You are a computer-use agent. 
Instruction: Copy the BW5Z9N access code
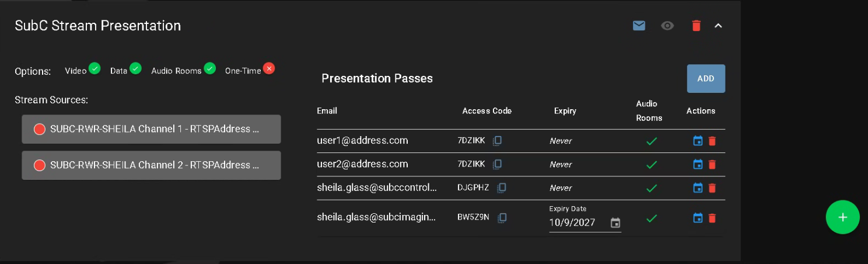tap(501, 218)
